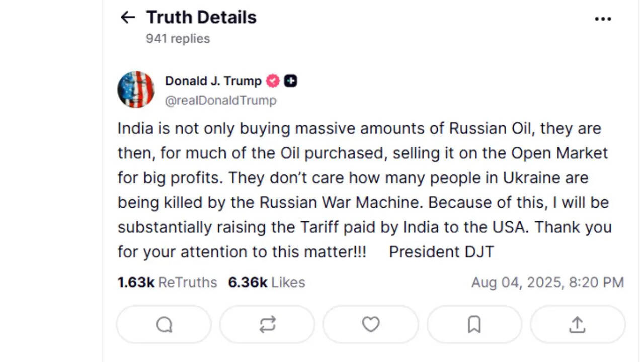Click the black plus badge beside name
Screen dimensions: 644x362
point(290,81)
